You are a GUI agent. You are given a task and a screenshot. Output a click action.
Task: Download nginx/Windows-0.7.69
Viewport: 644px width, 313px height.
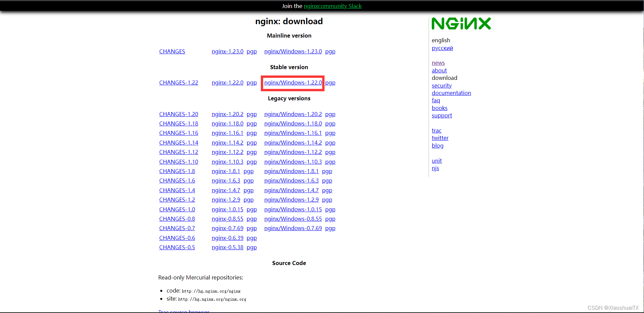pos(293,228)
